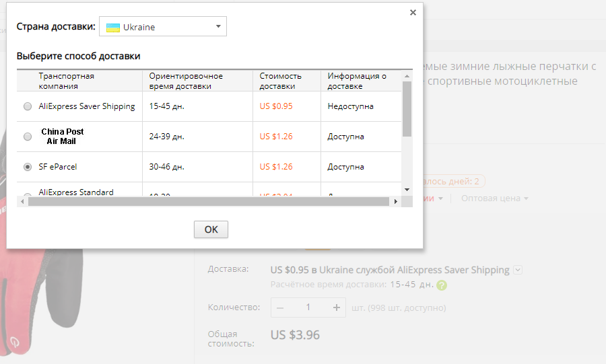The height and width of the screenshot is (364, 606).
Task: Click the 'Страна доставки:' label
Action: [x=56, y=27]
